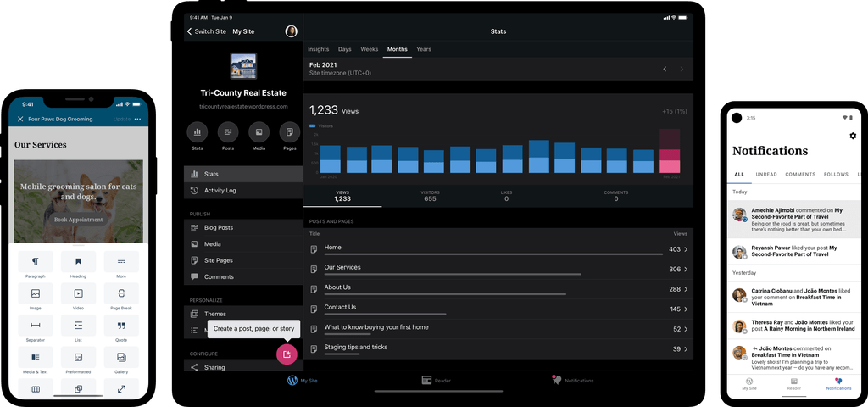Select the pink Feb 2021 chart bar

pyautogui.click(x=670, y=151)
